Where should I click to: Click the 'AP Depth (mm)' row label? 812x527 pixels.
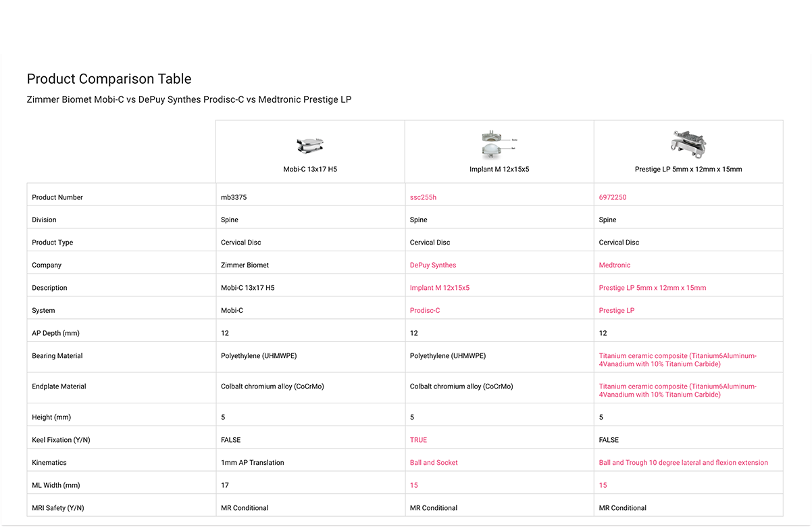55,333
